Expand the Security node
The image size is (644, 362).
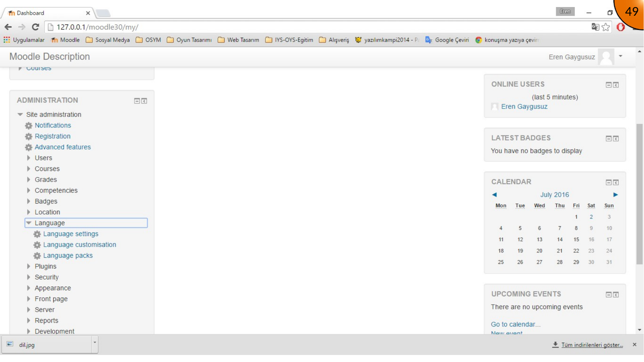tap(28, 277)
